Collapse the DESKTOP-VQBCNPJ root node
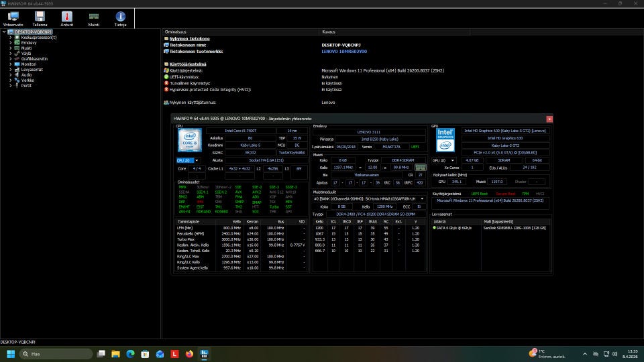This screenshot has width=644, height=362. click(x=4, y=32)
